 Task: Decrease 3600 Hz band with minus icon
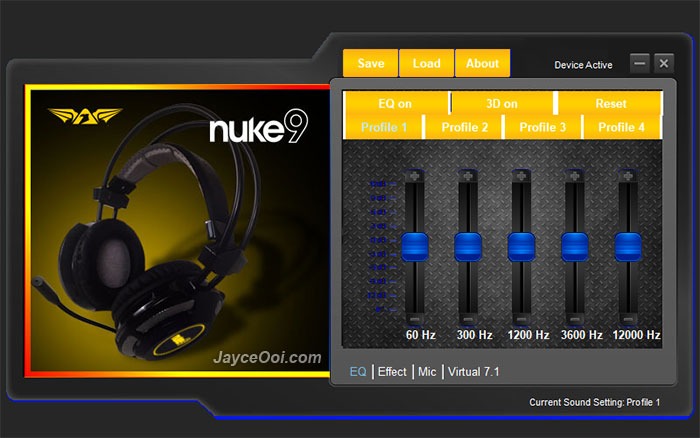click(x=575, y=319)
